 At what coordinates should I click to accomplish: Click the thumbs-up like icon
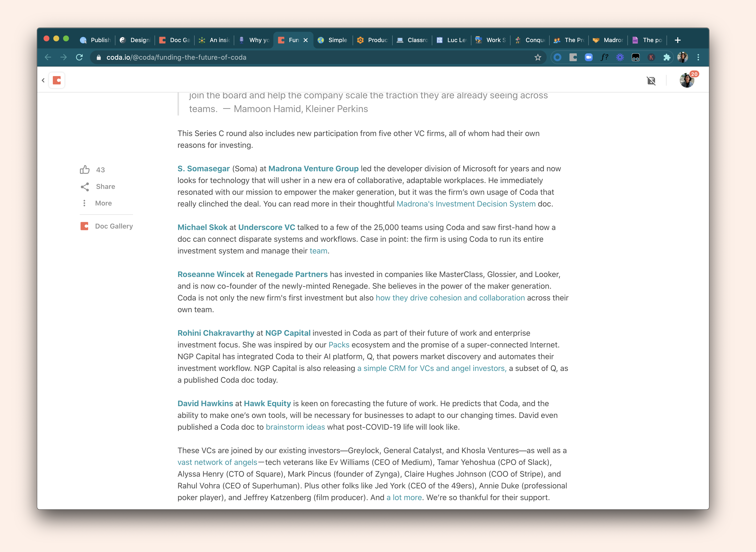[85, 170]
